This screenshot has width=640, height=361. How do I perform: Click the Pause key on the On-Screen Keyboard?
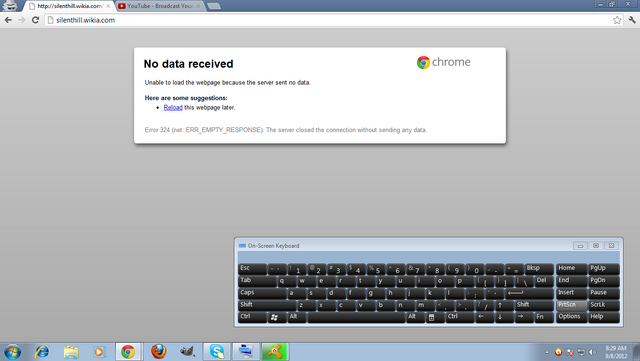(604, 293)
